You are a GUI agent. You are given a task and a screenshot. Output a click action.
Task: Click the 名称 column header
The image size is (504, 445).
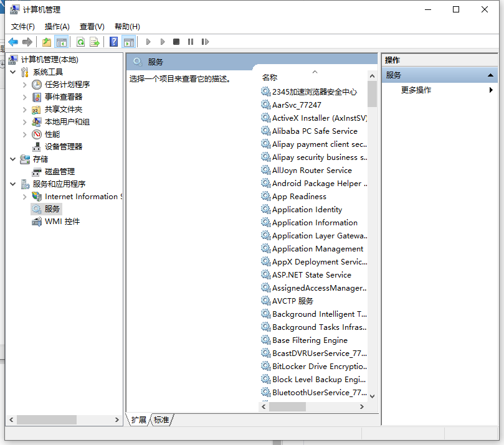[270, 77]
